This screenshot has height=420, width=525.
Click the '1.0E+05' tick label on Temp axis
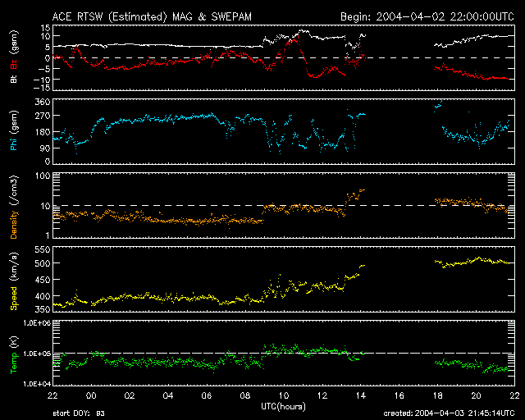[x=37, y=354]
